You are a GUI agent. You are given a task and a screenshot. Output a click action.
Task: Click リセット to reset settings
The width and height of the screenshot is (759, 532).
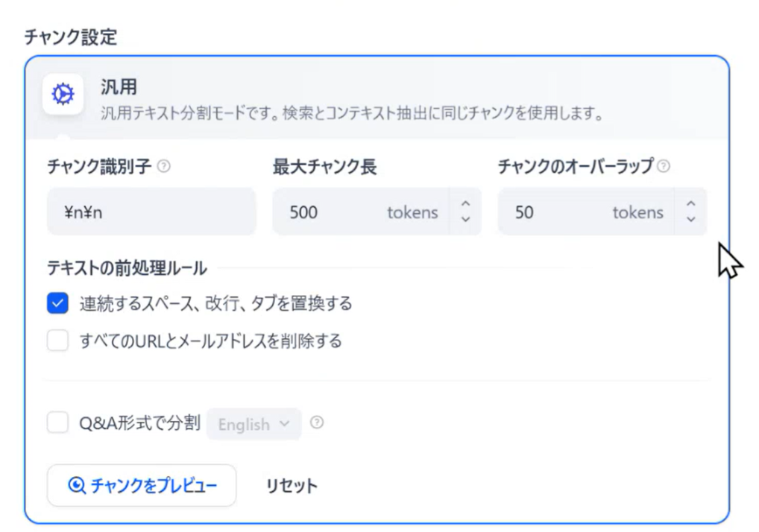point(292,486)
